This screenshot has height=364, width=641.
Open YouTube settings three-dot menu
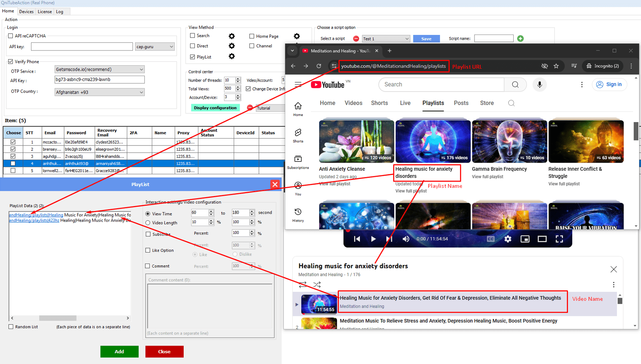[582, 85]
